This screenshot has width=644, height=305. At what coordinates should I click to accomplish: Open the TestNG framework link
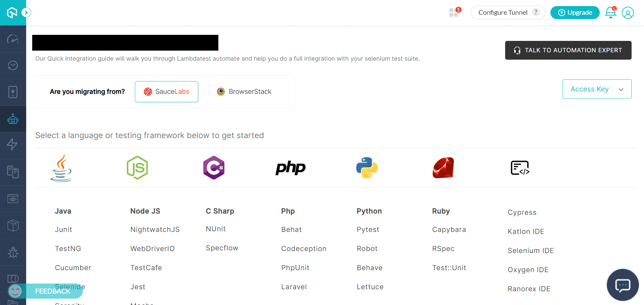click(x=68, y=249)
